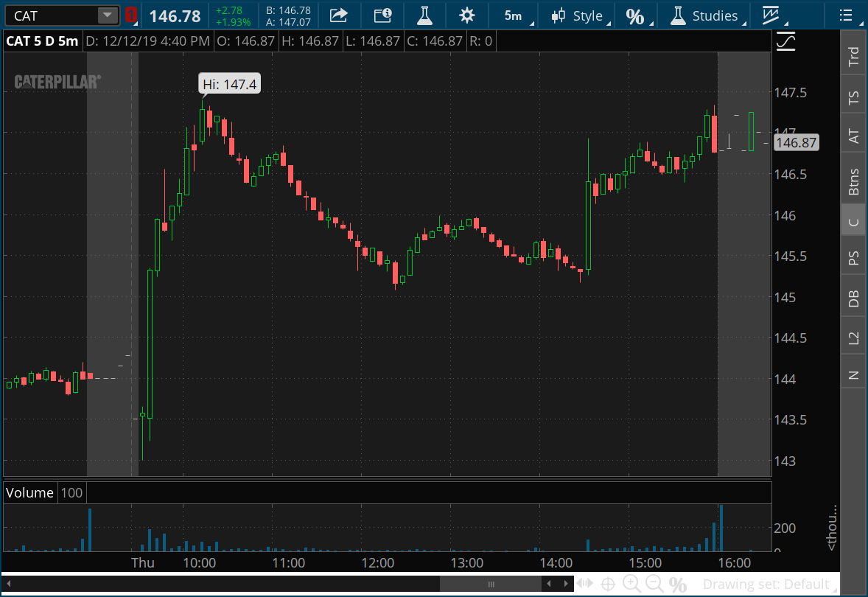Click the 16:00 time axis label
868x597 pixels.
coord(734,562)
